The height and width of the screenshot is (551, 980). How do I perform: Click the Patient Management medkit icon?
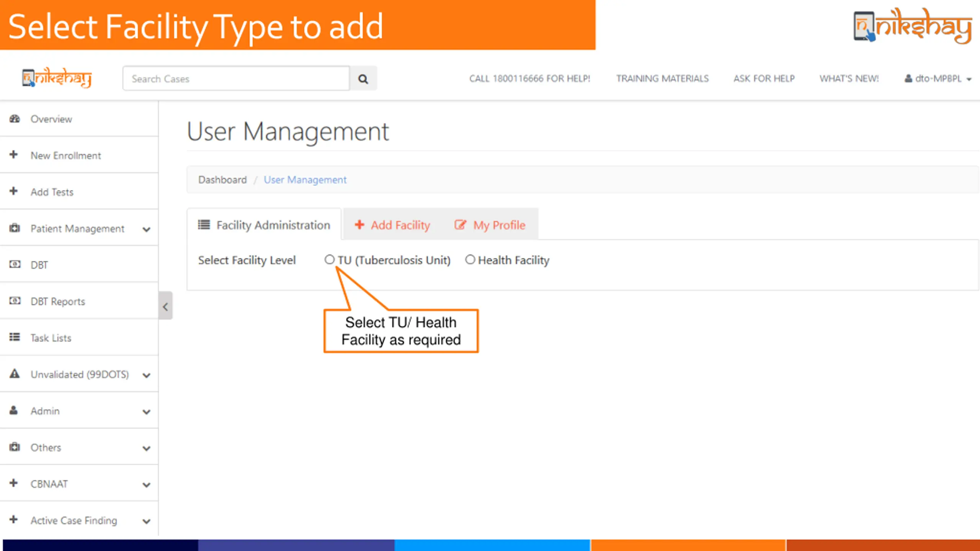pyautogui.click(x=15, y=228)
